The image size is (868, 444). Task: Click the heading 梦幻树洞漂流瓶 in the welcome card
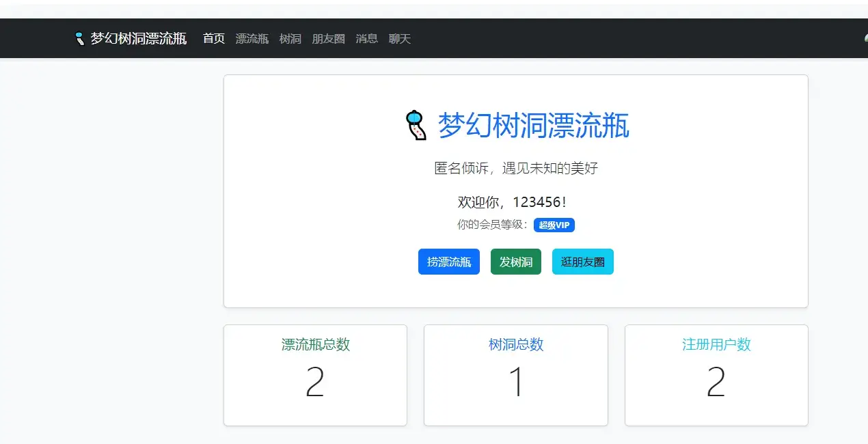click(533, 126)
